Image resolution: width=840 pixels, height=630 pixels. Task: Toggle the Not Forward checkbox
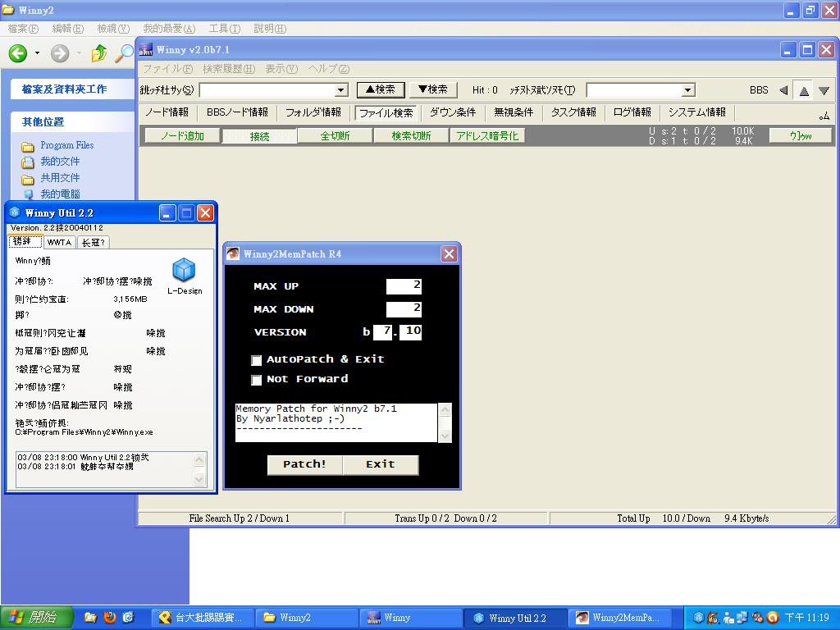pos(257,380)
